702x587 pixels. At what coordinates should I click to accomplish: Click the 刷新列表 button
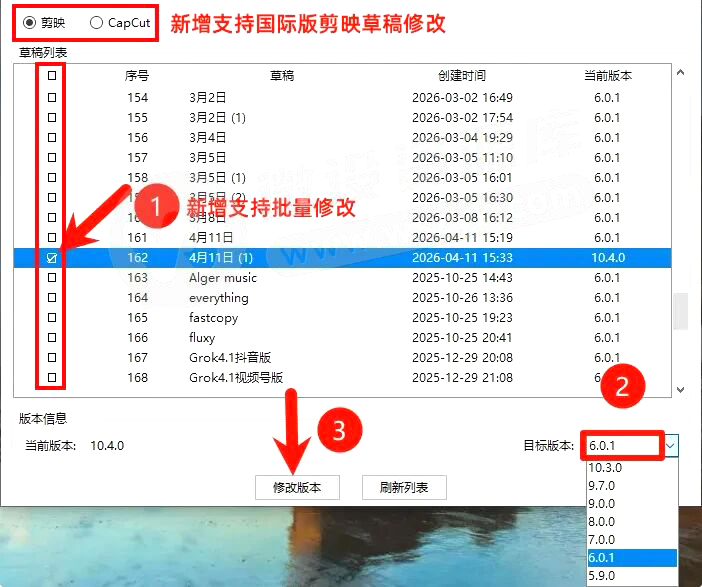pos(404,487)
